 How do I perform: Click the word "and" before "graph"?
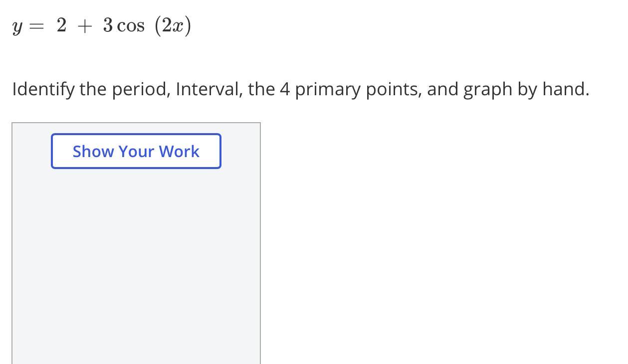coord(442,89)
